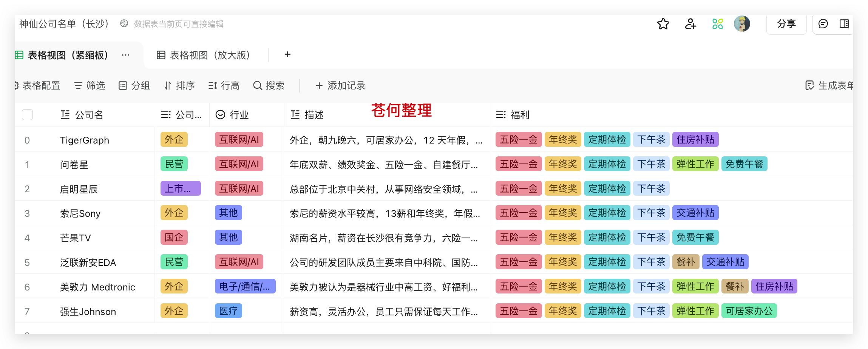This screenshot has width=868, height=349.
Task: Switch to 表格视图（放大版）tab
Action: 203,55
